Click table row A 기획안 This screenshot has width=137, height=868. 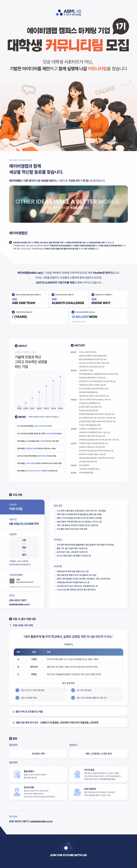[68, 659]
